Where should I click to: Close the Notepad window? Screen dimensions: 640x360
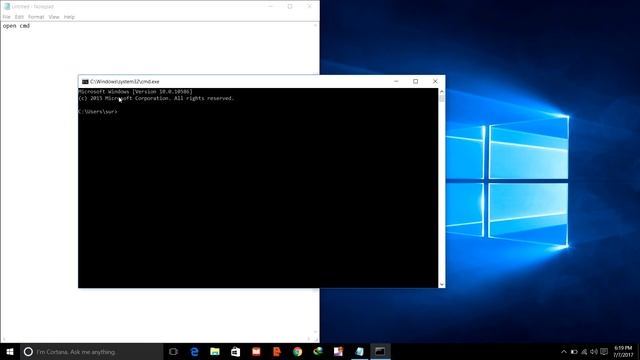[309, 7]
